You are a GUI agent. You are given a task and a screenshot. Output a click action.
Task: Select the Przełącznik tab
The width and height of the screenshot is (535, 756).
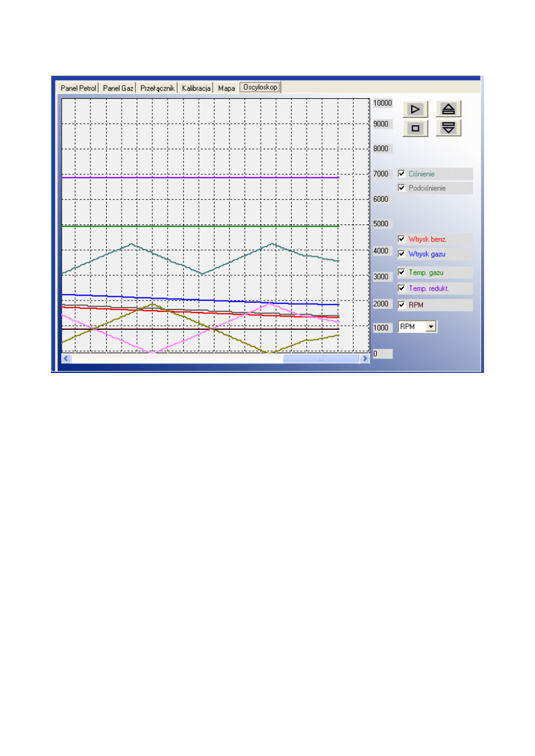[157, 88]
